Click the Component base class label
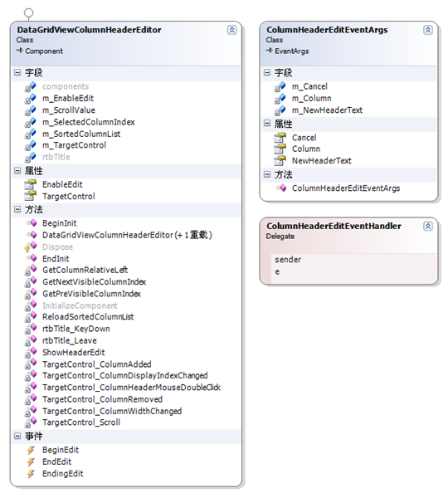This screenshot has height=498, width=448. tap(44, 51)
